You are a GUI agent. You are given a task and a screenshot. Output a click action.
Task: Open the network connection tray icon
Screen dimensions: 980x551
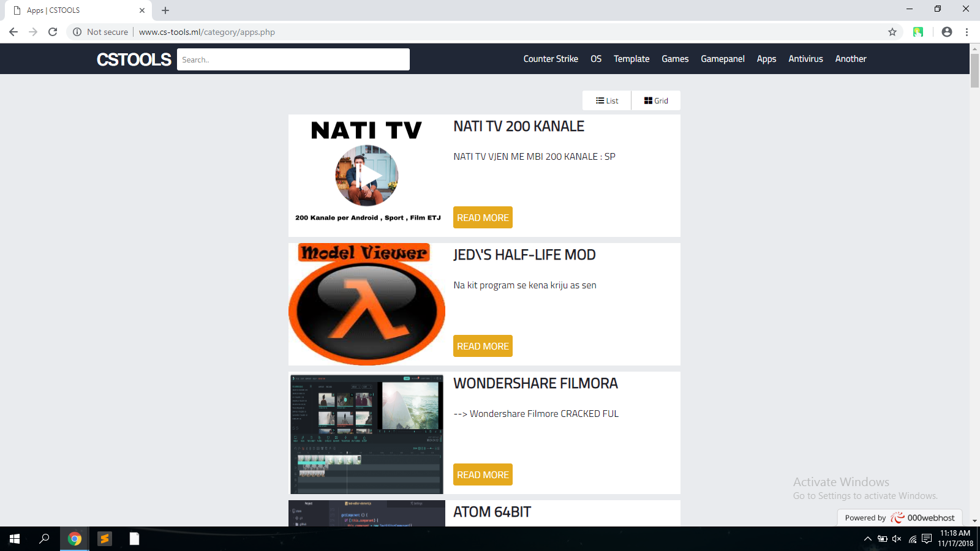913,539
